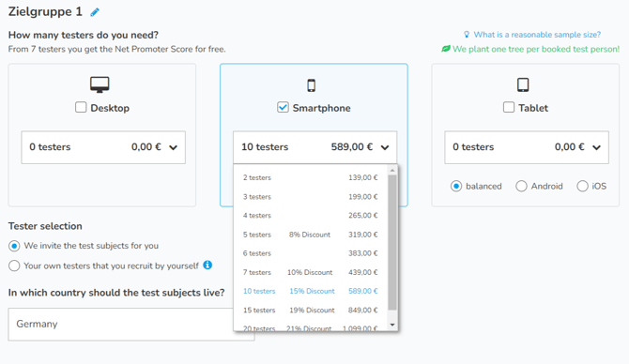Open the Germany country selector
The height and width of the screenshot is (364, 629).
(x=131, y=325)
